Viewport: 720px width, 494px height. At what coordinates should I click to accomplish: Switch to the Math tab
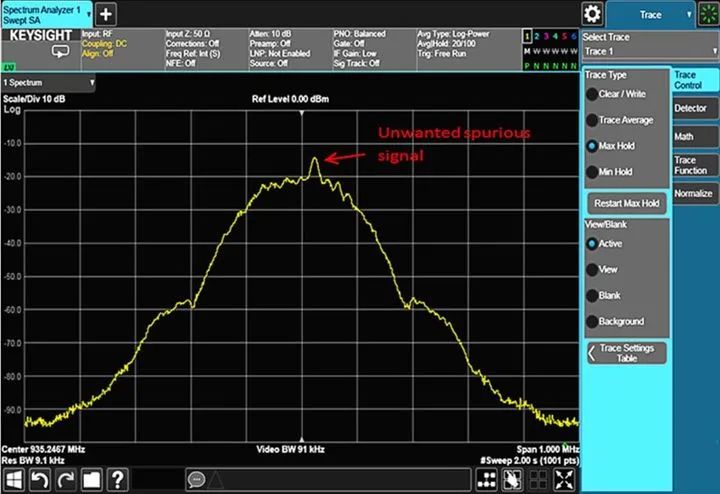[x=695, y=136]
